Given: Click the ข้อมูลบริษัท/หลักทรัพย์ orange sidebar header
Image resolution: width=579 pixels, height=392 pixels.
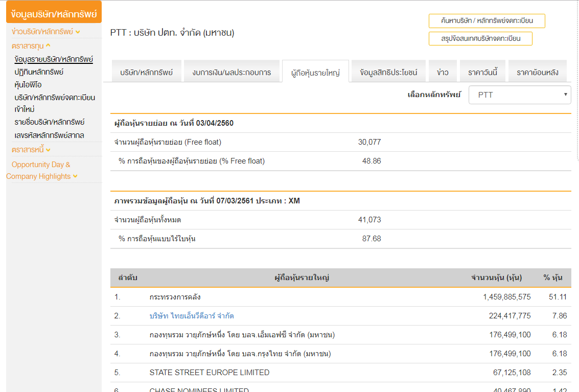Looking at the screenshot, I should click(x=54, y=13).
